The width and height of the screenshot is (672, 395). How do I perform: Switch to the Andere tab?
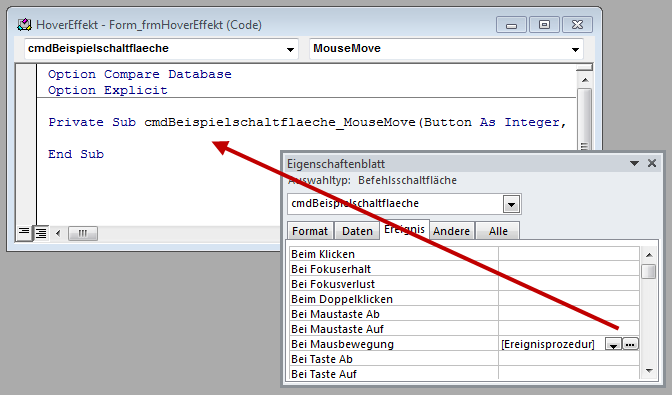point(451,231)
